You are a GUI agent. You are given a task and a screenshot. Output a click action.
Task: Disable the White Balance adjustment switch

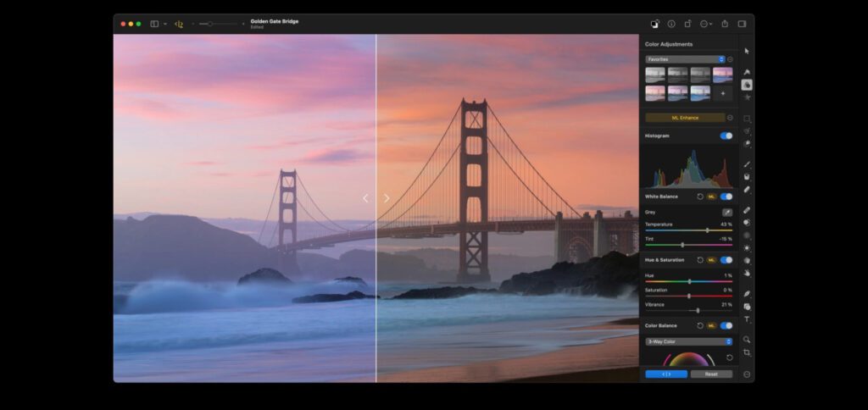(726, 197)
